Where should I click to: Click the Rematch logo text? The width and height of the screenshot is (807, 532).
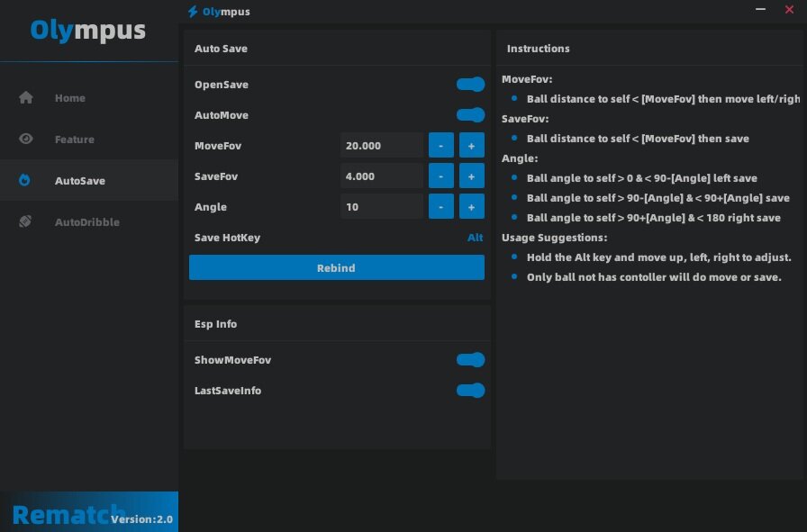68,515
